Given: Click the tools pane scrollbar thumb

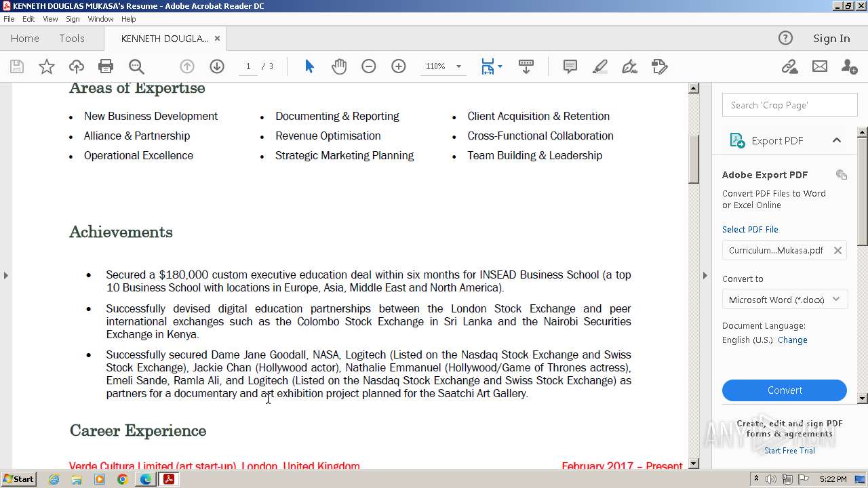Looking at the screenshot, I should pyautogui.click(x=863, y=191).
